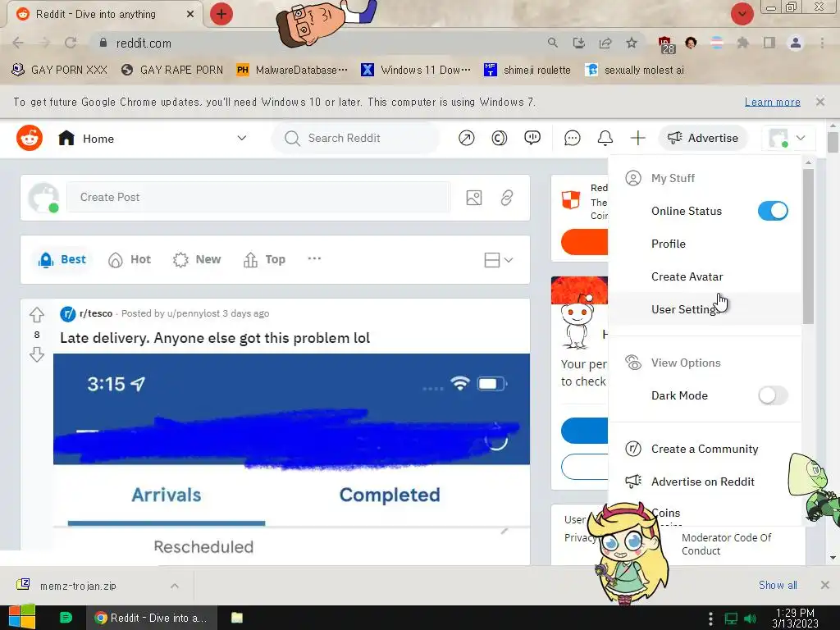Click the Search Reddit field
Screen dimensions: 840x630
click(x=356, y=138)
